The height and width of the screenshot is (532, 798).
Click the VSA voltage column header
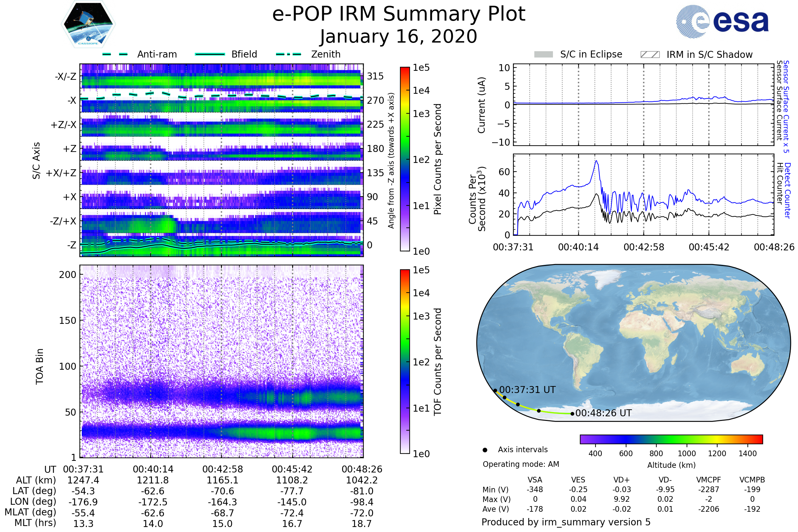tap(535, 480)
